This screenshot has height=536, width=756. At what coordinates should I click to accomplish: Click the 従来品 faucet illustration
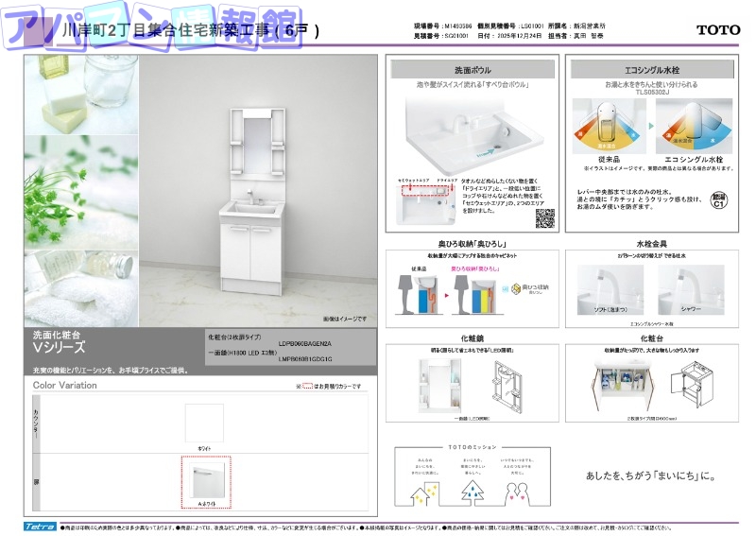click(x=609, y=126)
